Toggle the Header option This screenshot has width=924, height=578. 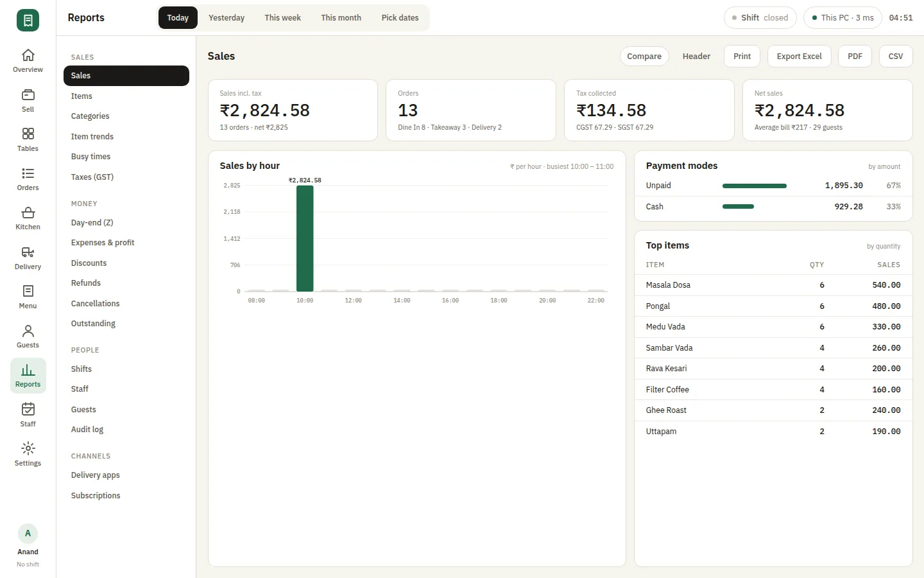click(x=696, y=57)
